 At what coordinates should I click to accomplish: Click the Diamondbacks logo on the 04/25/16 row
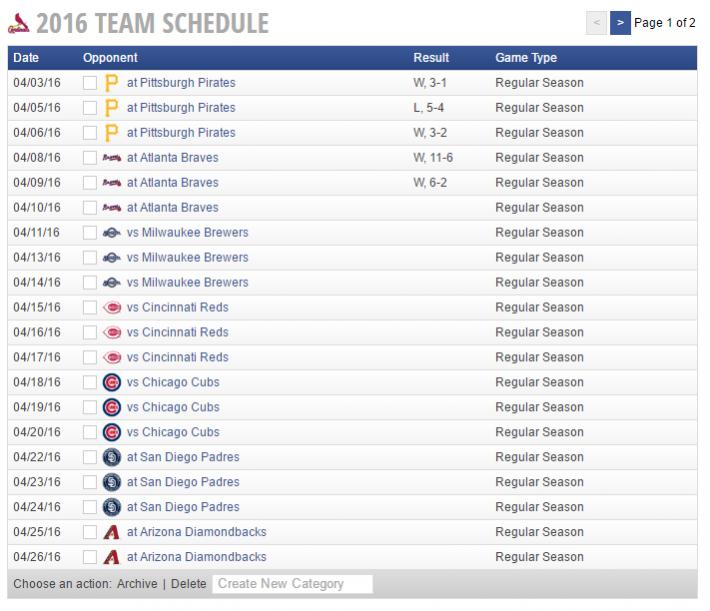tap(111, 533)
